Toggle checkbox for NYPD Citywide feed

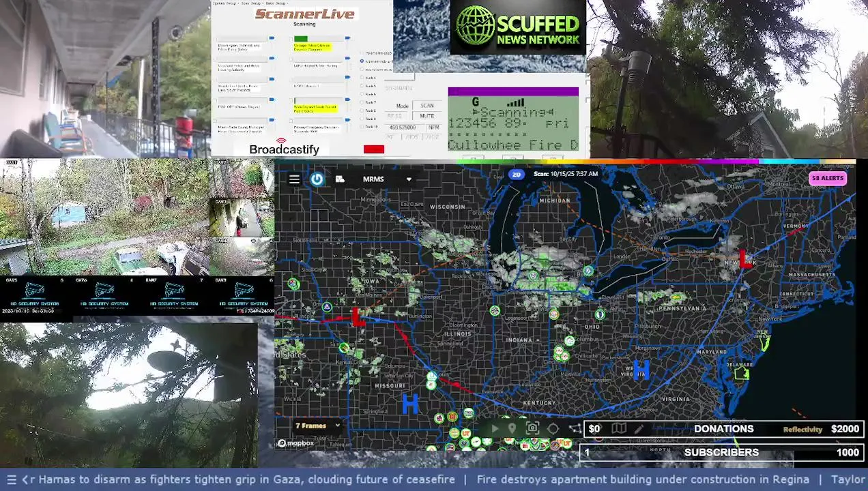(291, 80)
